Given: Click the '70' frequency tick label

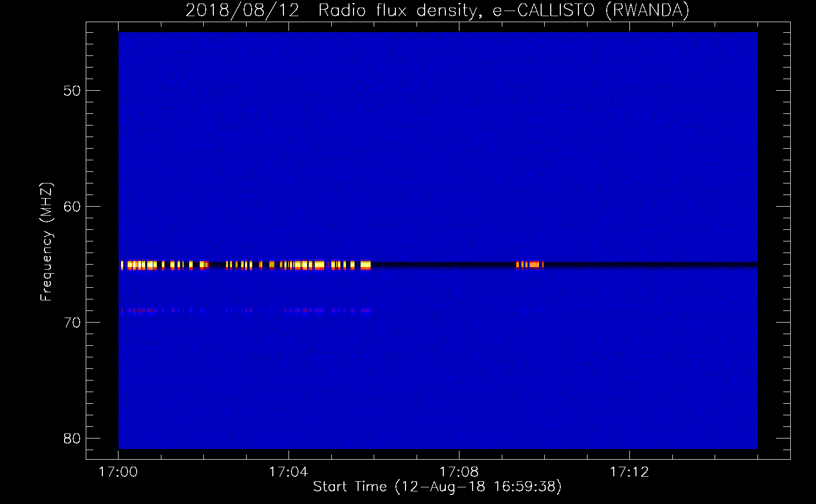Looking at the screenshot, I should click(x=72, y=323).
